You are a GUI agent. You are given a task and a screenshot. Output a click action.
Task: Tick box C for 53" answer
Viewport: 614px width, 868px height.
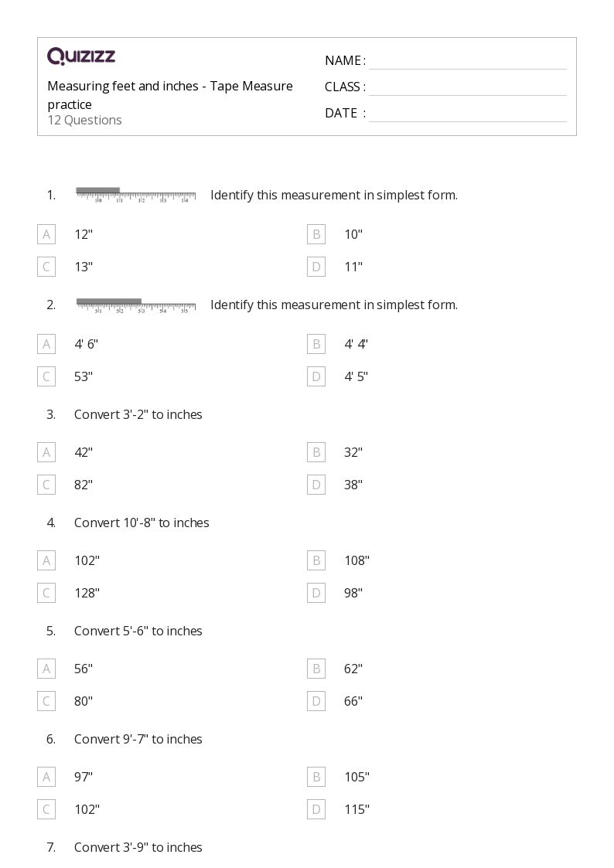point(46,376)
